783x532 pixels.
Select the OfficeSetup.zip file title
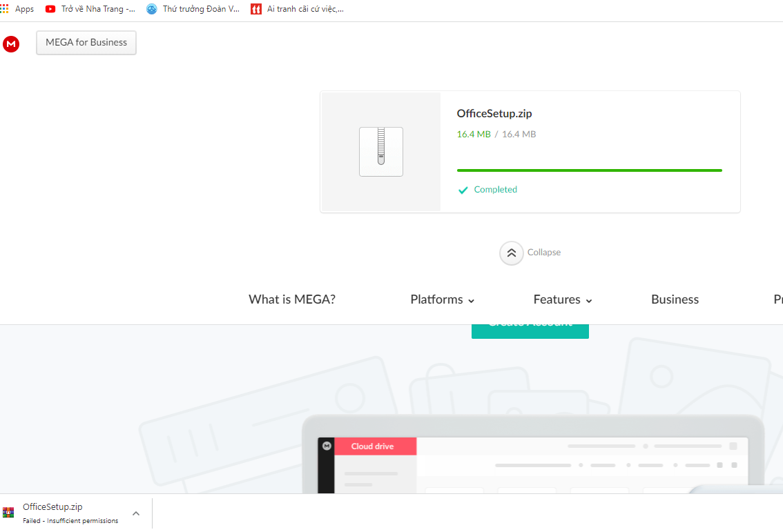click(494, 114)
